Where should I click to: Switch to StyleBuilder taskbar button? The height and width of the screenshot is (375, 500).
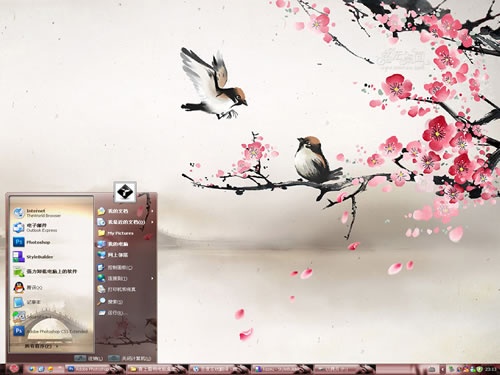pos(281,369)
